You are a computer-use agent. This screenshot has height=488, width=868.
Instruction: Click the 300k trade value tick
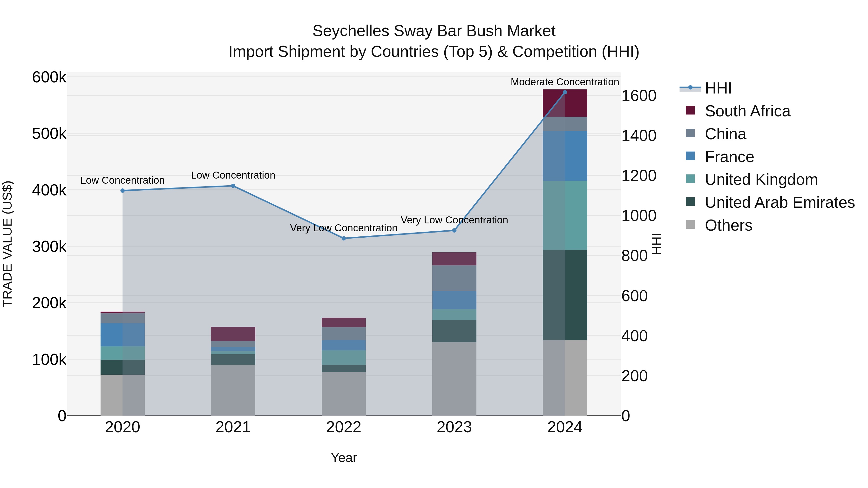49,247
